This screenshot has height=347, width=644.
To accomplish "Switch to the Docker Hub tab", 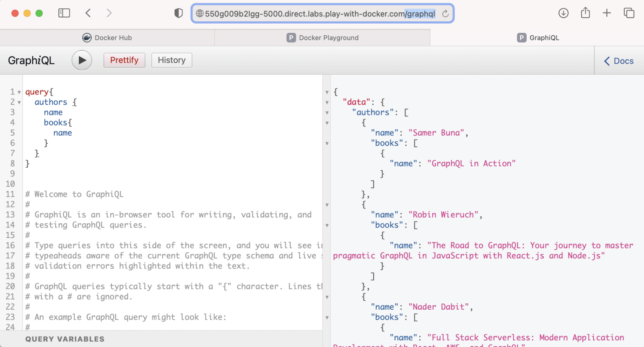I will tap(107, 38).
